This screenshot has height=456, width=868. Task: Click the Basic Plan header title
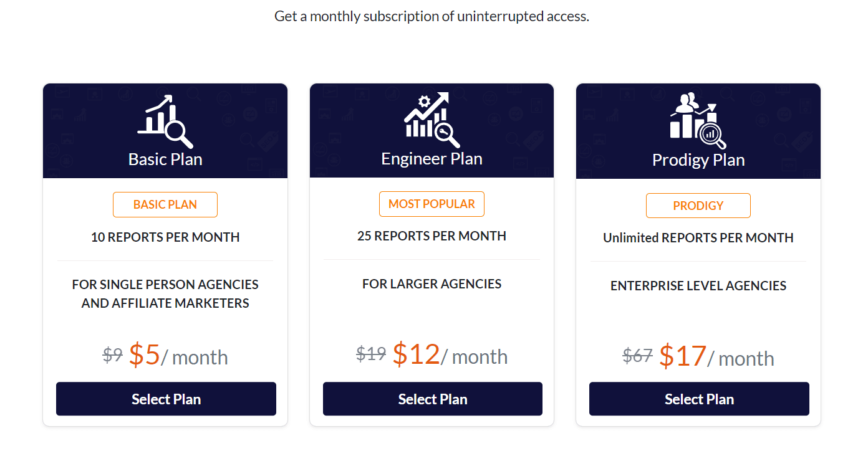pyautogui.click(x=165, y=159)
